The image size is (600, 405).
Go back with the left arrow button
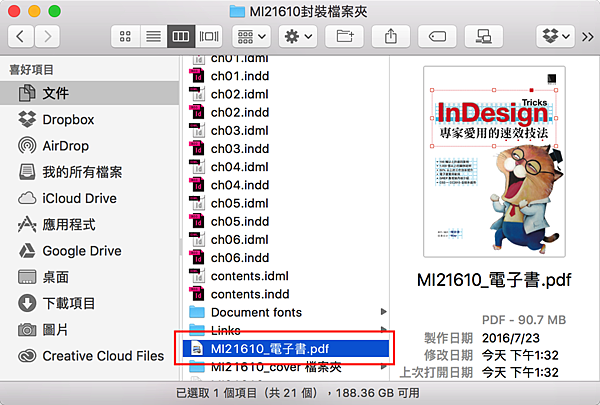21,37
